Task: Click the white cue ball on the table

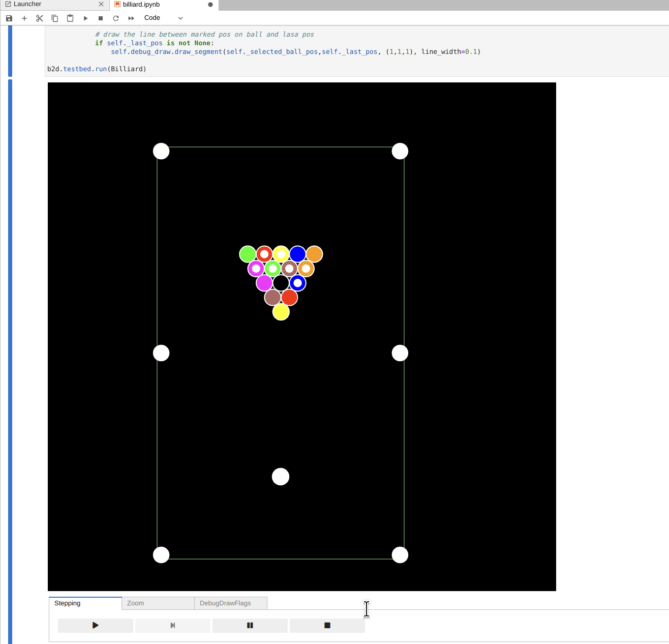Action: click(281, 477)
